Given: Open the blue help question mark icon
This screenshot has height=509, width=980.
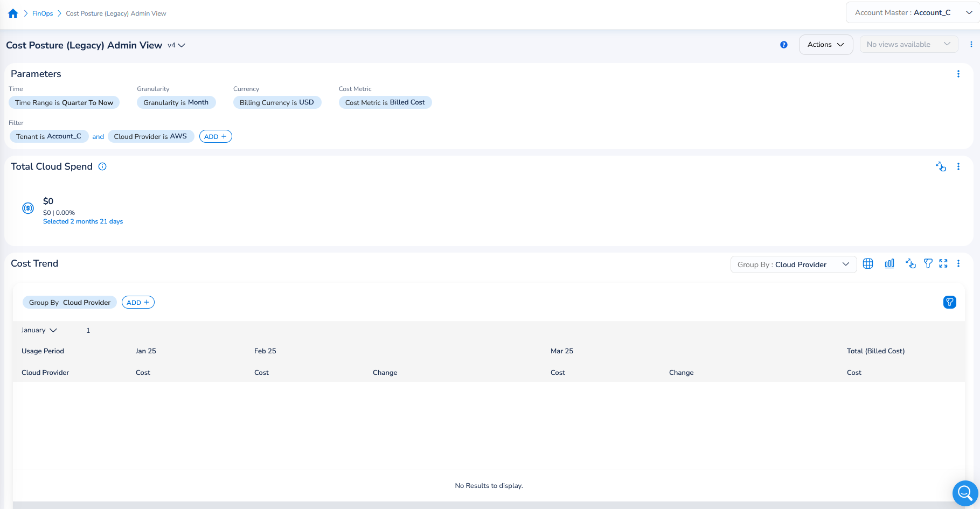Looking at the screenshot, I should tap(784, 45).
